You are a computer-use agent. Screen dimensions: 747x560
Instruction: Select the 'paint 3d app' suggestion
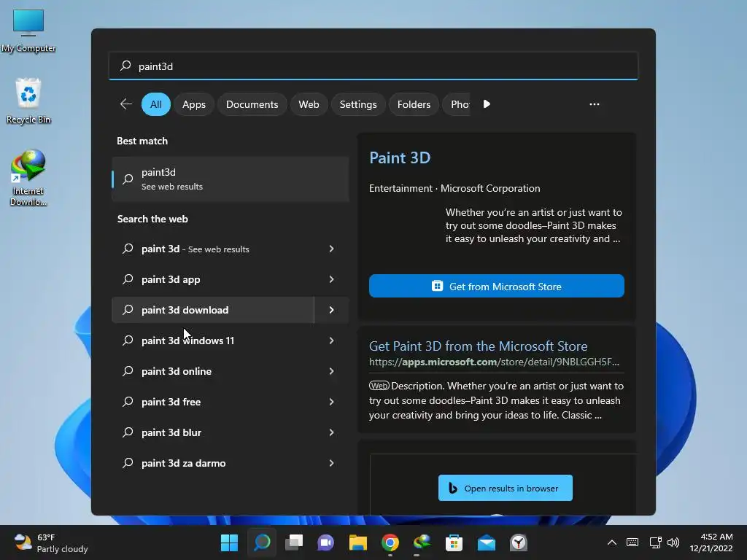point(213,279)
